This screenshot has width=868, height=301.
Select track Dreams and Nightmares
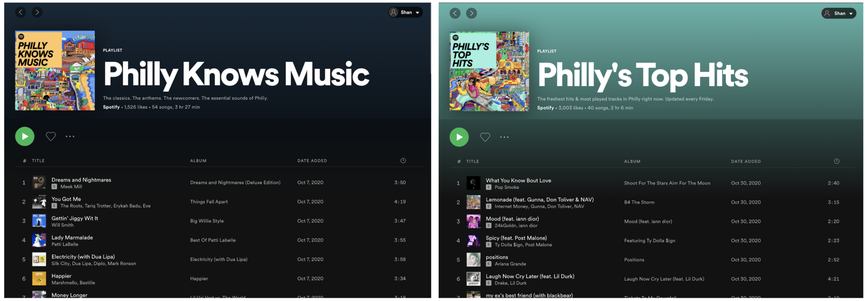81,180
